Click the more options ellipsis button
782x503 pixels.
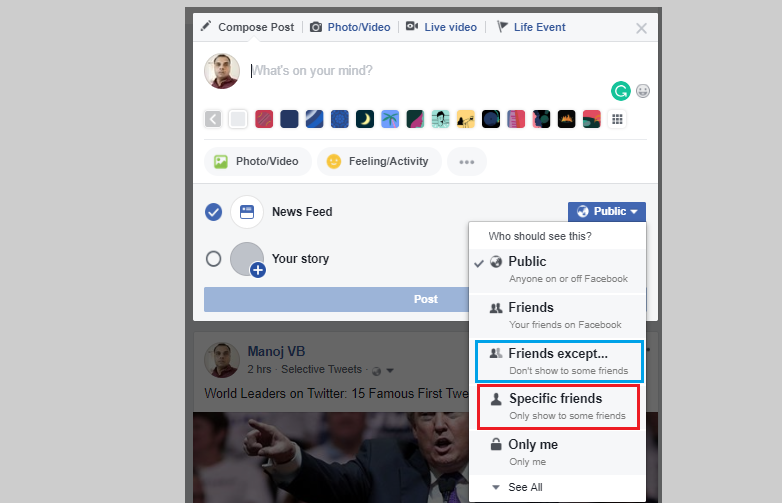(466, 161)
